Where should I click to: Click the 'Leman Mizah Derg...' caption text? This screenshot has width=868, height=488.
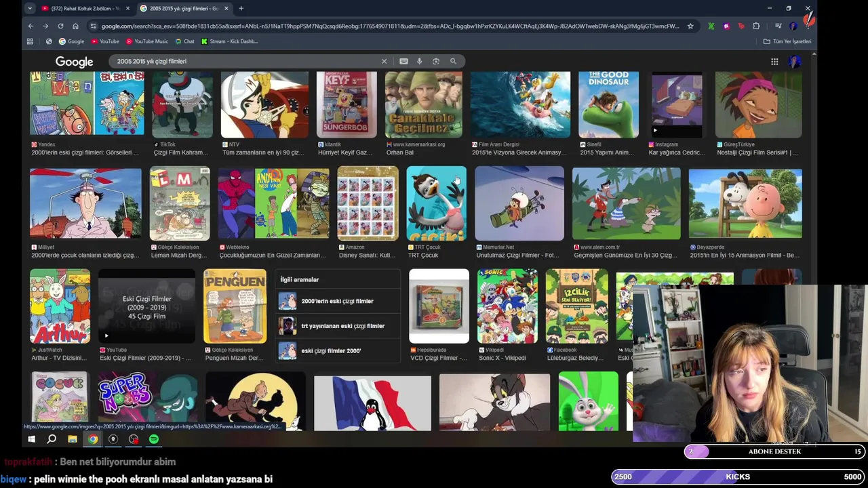point(179,256)
